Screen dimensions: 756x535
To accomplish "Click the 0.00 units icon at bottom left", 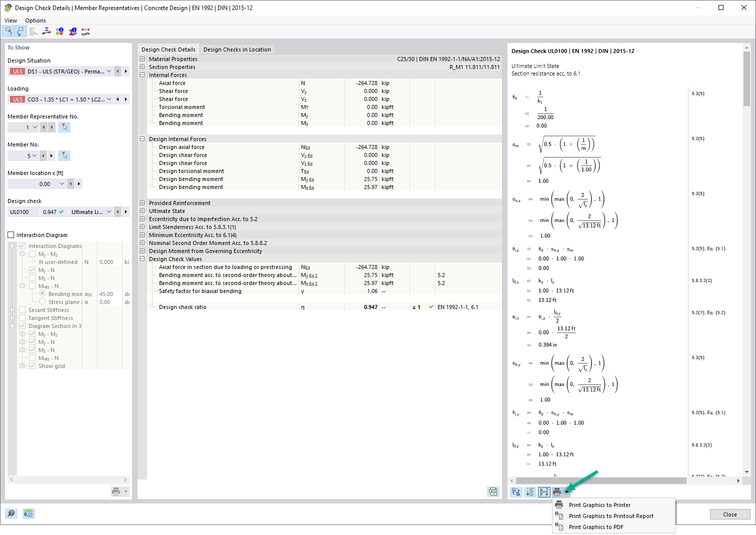I will point(28,513).
